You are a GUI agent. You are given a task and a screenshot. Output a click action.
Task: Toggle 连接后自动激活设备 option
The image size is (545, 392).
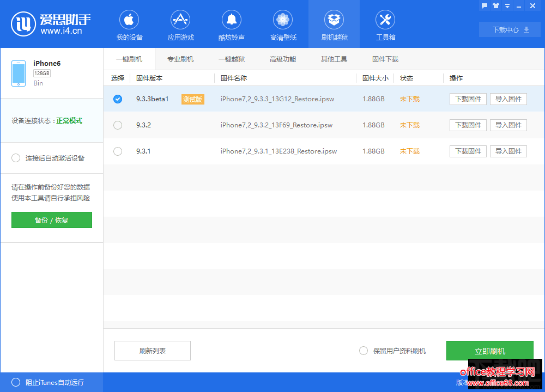(16, 158)
